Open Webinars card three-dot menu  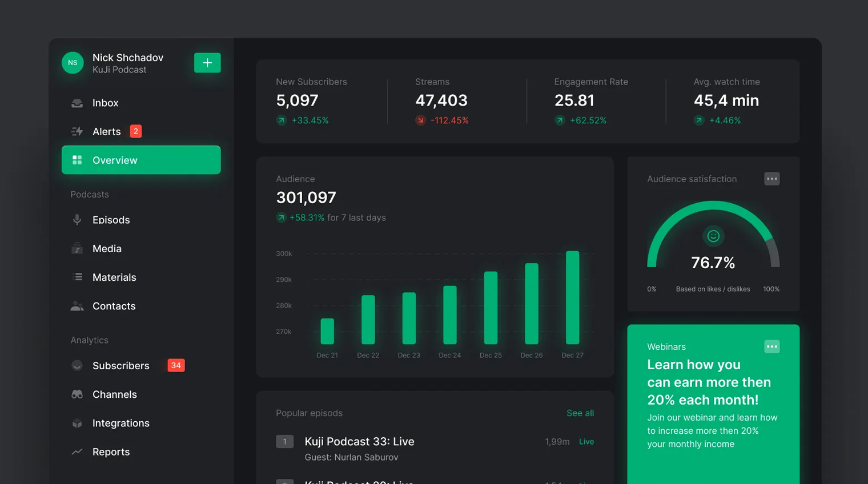tap(772, 346)
